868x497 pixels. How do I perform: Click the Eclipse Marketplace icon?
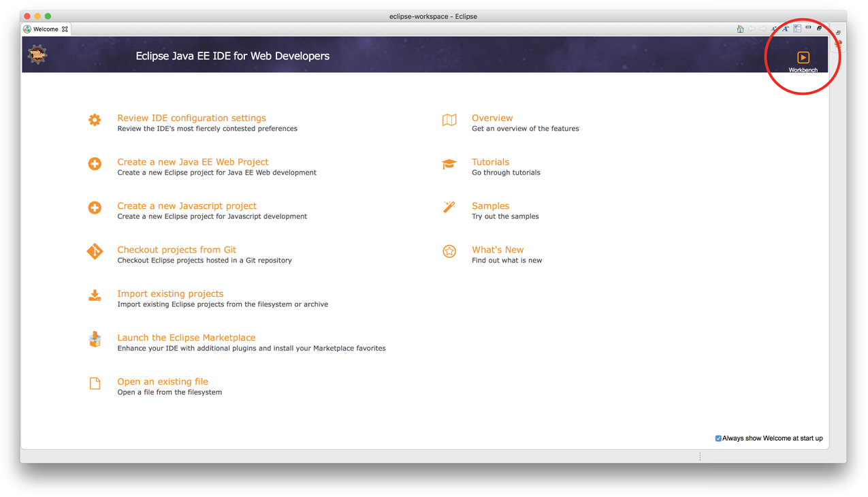[x=95, y=339]
